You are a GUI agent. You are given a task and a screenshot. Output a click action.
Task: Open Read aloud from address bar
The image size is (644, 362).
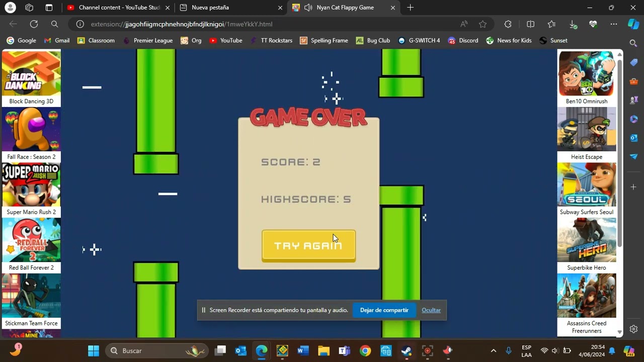pyautogui.click(x=464, y=24)
